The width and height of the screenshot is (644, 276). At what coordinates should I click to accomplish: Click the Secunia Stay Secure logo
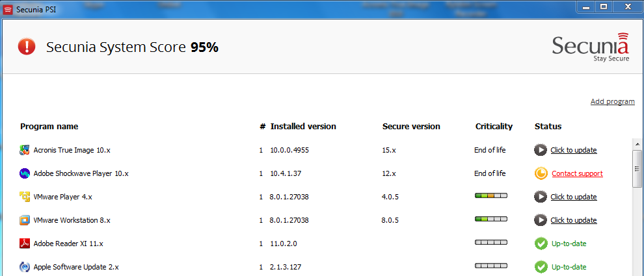tap(591, 47)
